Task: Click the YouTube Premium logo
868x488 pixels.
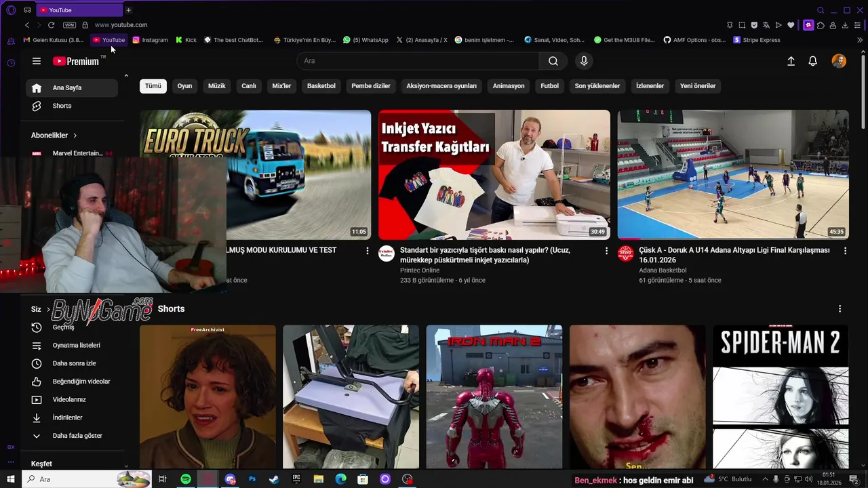Action: pos(76,61)
